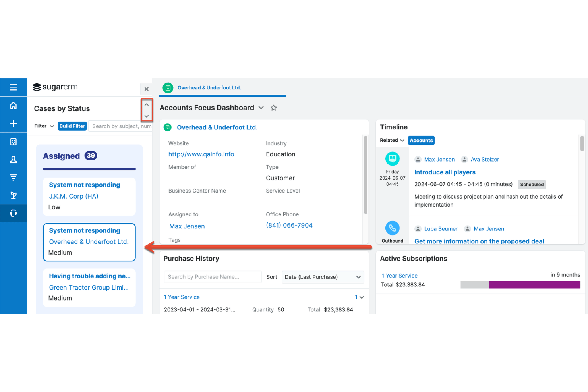Click the Education industry value
Viewport: 588px width, 392px height.
[x=280, y=154]
